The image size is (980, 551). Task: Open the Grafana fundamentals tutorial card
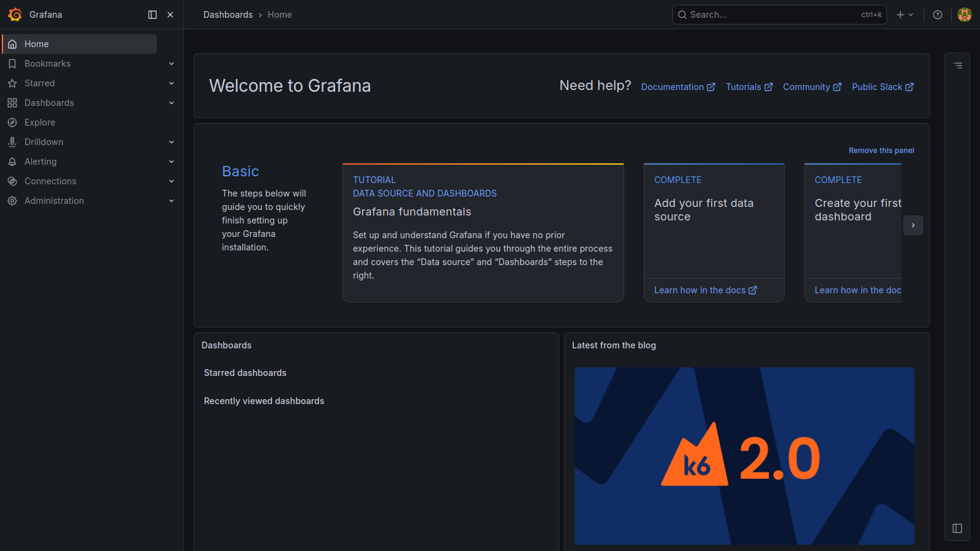pos(483,233)
